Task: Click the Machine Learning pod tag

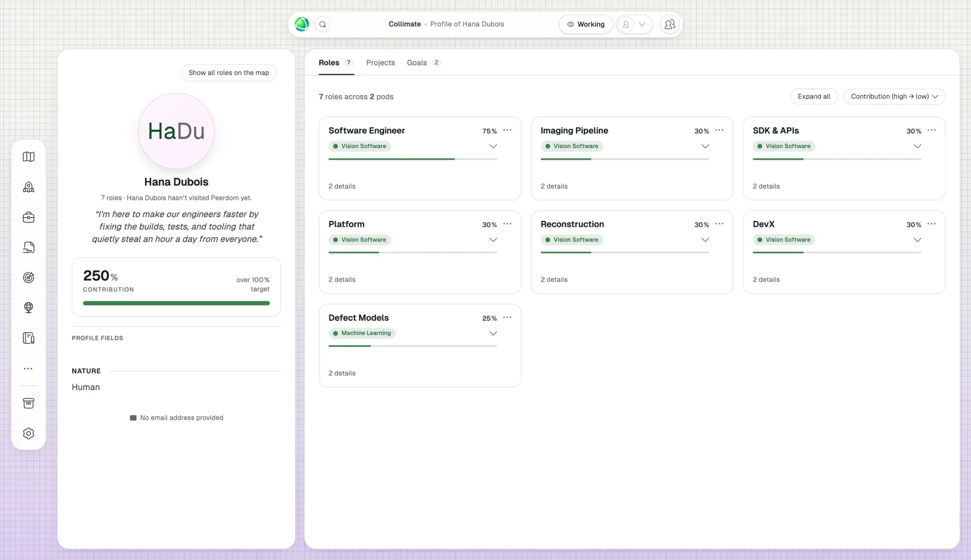Action: pos(362,333)
